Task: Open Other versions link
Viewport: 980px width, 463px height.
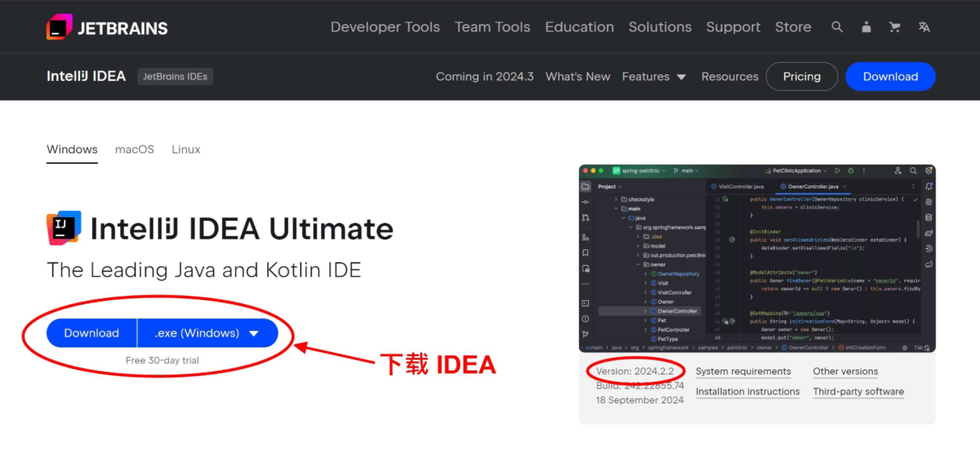Action: [845, 372]
